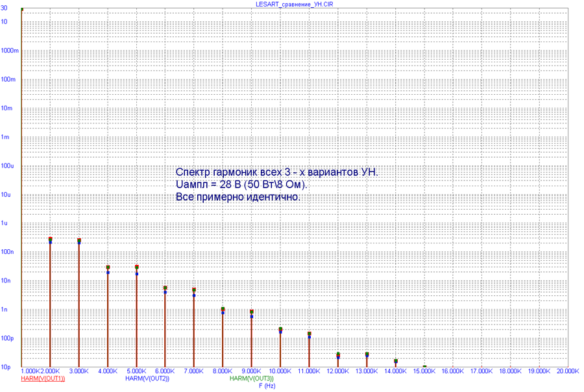This screenshot has height=392, width=584.
Task: Click the 11.000K harmonic marker top
Action: point(309,334)
